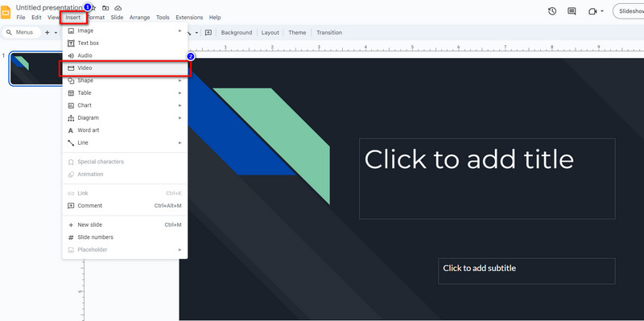Click the Image icon in the Insert menu
Image resolution: width=644 pixels, height=321 pixels.
coord(71,31)
